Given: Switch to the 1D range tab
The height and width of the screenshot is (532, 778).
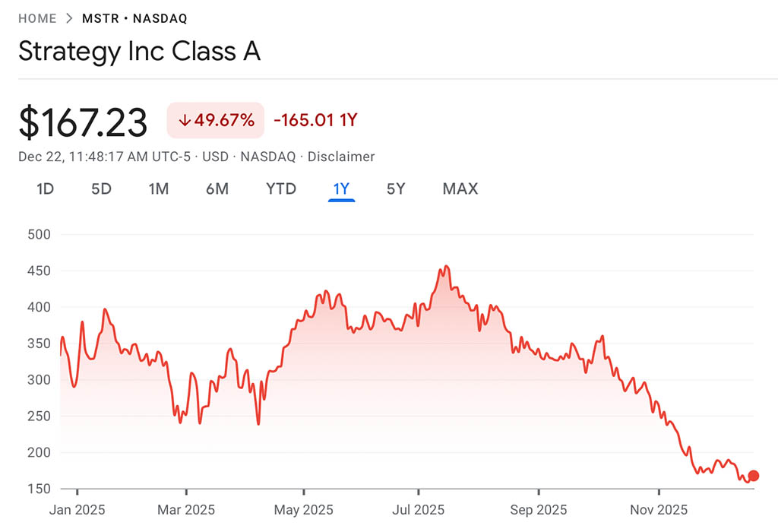Looking at the screenshot, I should (x=46, y=188).
